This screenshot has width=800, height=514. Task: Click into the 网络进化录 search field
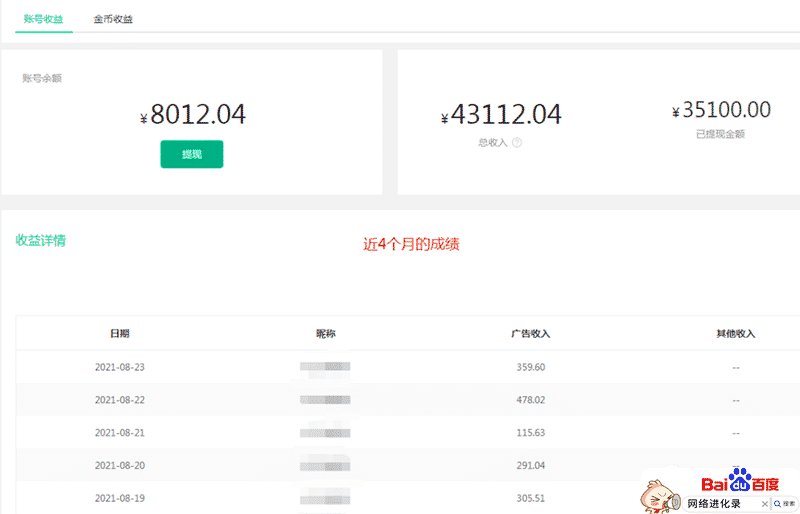tap(714, 504)
